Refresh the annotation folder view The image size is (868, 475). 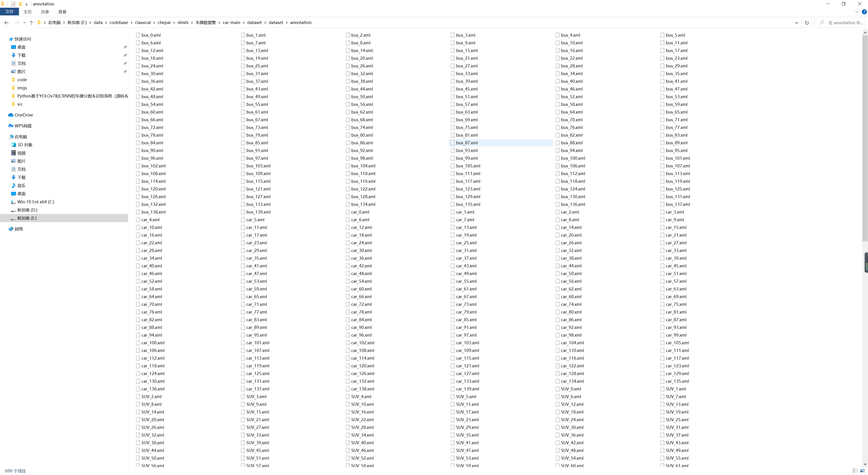click(807, 23)
